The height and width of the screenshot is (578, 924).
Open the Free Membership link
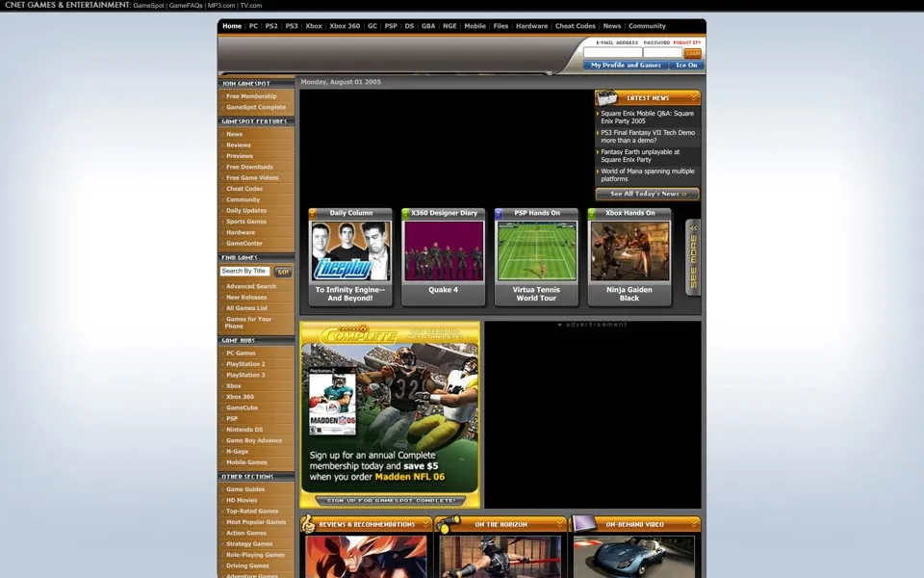point(251,96)
